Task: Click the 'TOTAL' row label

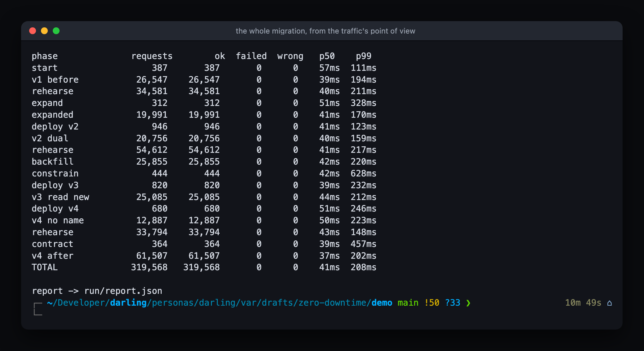Action: 45,267
